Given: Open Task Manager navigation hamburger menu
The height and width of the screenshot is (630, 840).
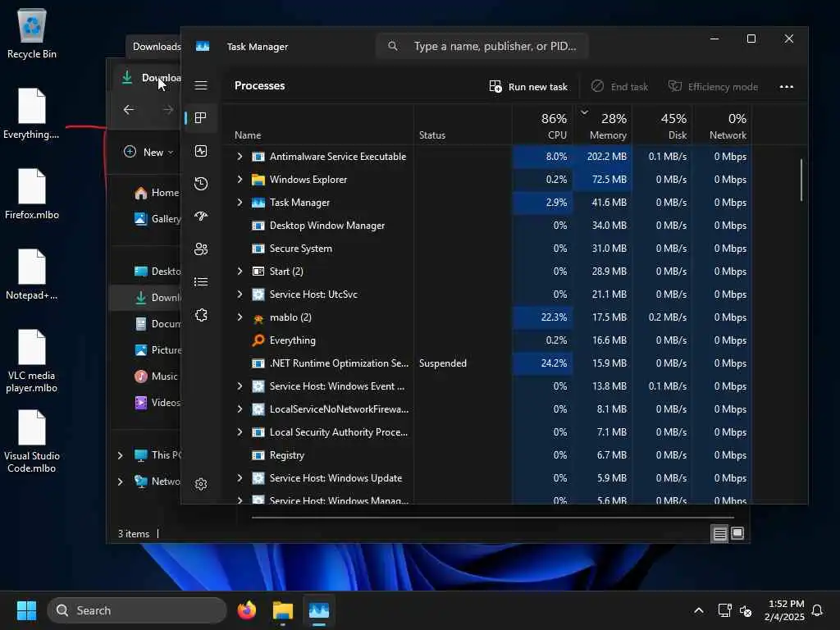Looking at the screenshot, I should 201,85.
